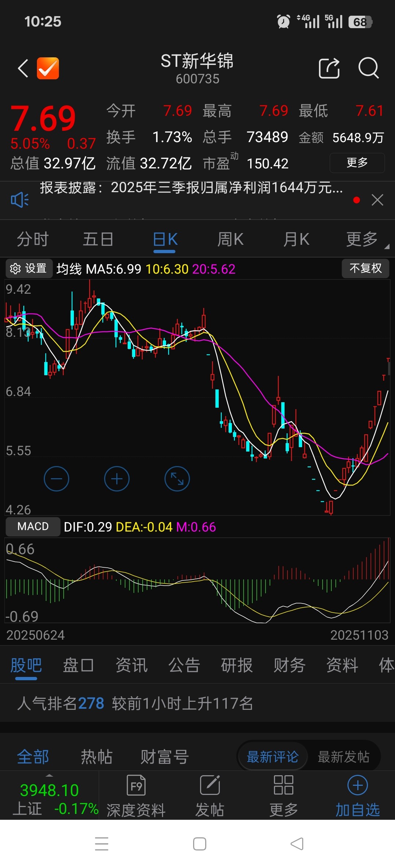
Task: Tap Android back triangle button
Action: pos(297,844)
